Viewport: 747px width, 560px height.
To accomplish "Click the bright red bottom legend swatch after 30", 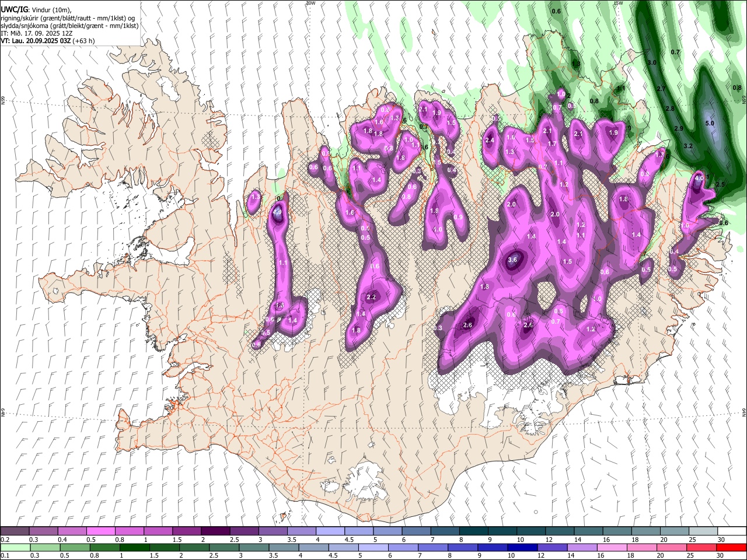I will point(731,548).
